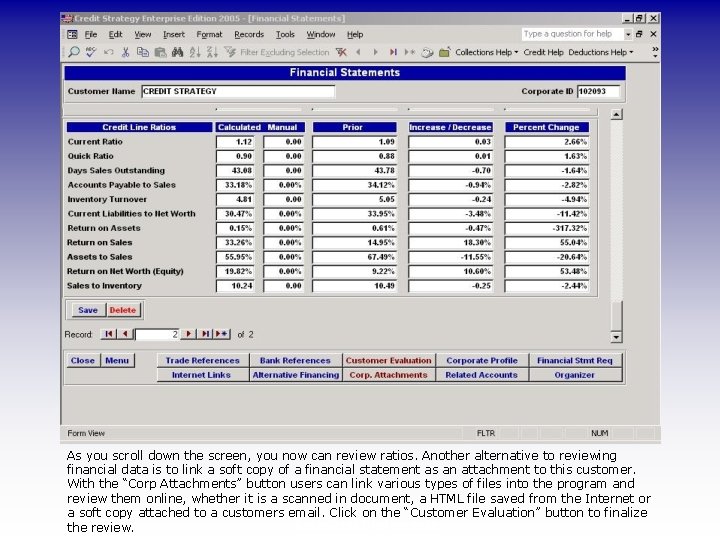Add new record in navigator
This screenshot has height=540, width=720.
[222, 334]
